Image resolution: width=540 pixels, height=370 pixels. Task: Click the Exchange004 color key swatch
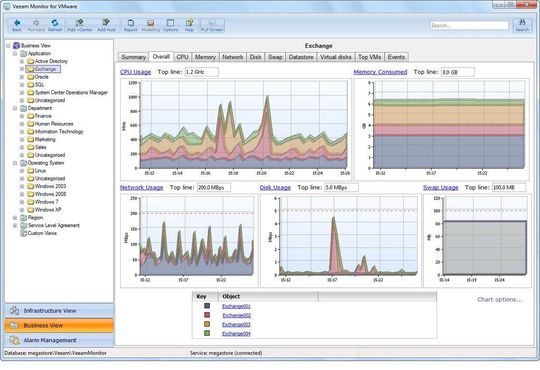[207, 333]
